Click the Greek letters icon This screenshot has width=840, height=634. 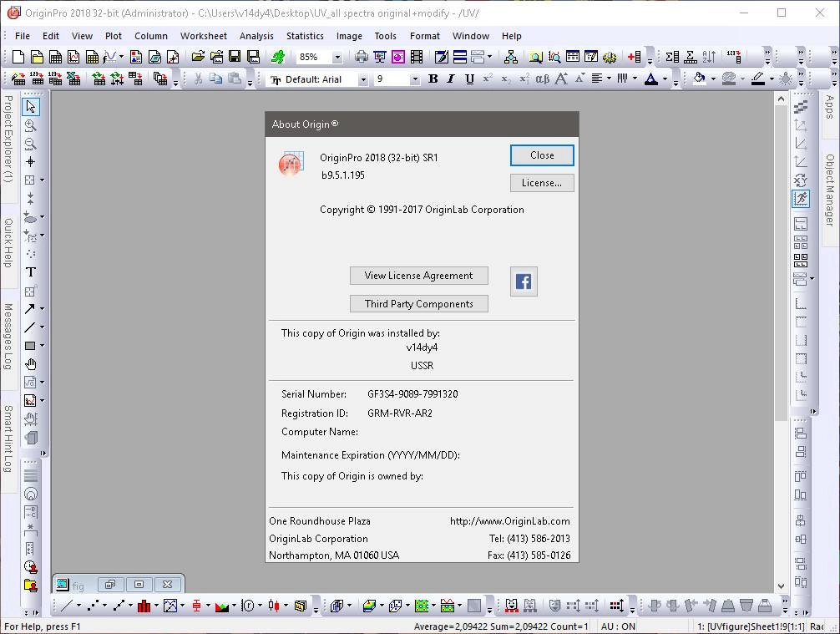click(x=543, y=79)
